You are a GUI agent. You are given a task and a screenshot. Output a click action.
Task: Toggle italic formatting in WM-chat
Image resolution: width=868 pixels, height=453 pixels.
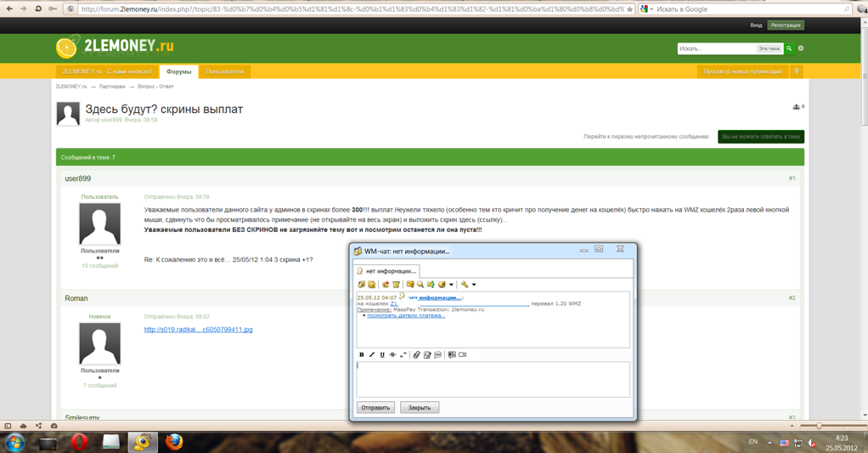pyautogui.click(x=372, y=354)
